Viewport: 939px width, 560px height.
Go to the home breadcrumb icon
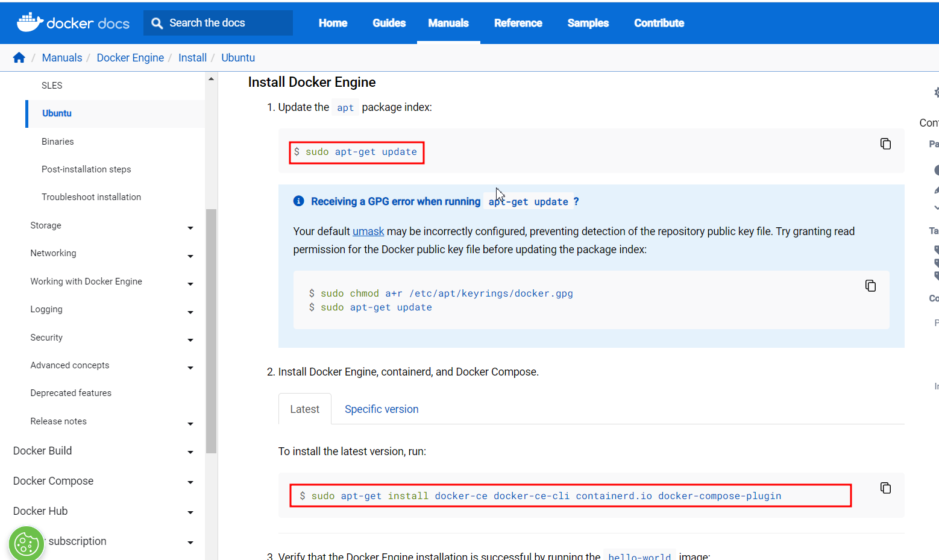tap(19, 58)
